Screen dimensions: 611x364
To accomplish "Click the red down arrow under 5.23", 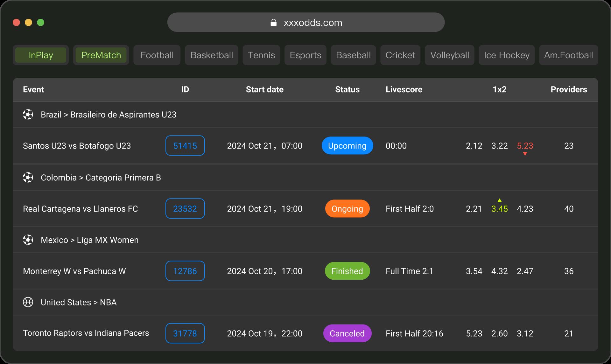I will point(525,154).
